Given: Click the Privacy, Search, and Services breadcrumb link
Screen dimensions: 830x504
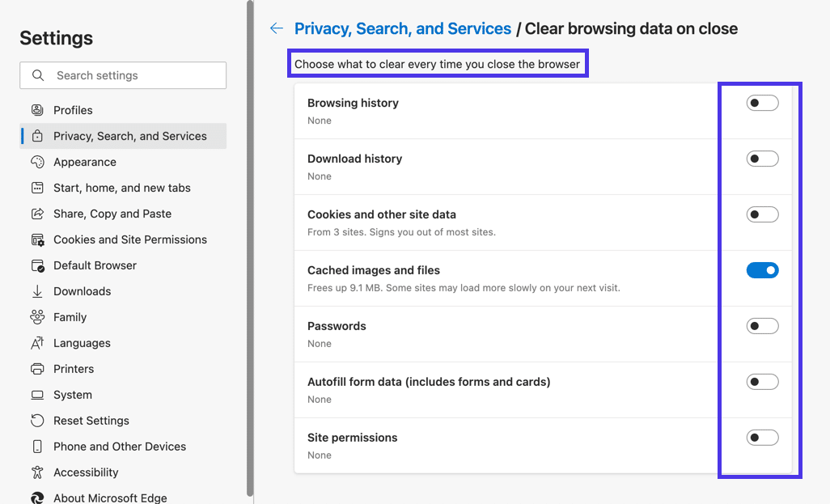Looking at the screenshot, I should tap(402, 28).
